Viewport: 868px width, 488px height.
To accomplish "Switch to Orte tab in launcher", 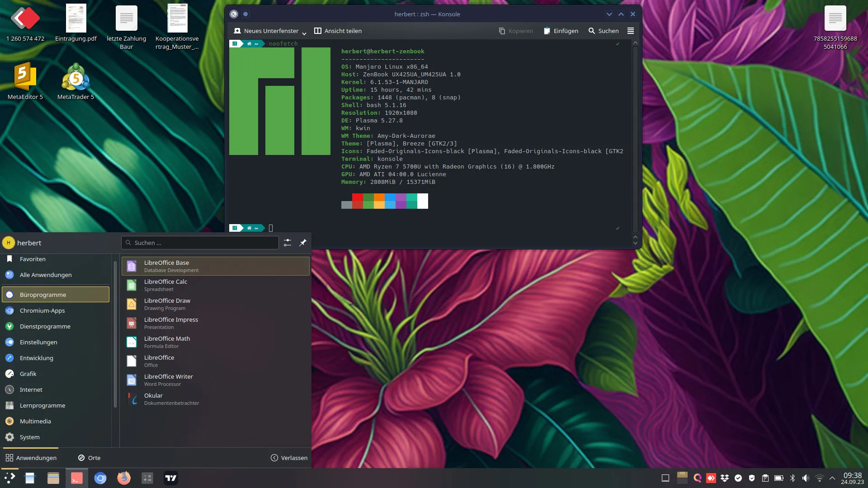I will pos(89,458).
